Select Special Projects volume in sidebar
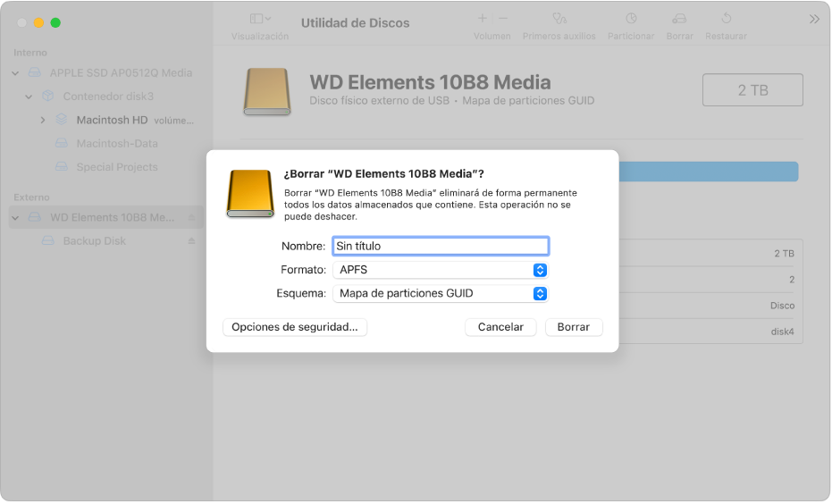Image resolution: width=832 pixels, height=504 pixels. 116,167
